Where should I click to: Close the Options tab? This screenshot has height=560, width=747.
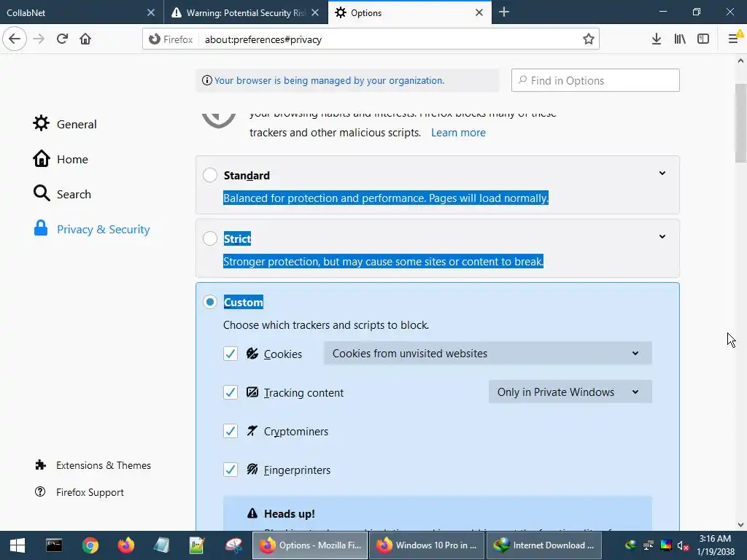coord(479,13)
